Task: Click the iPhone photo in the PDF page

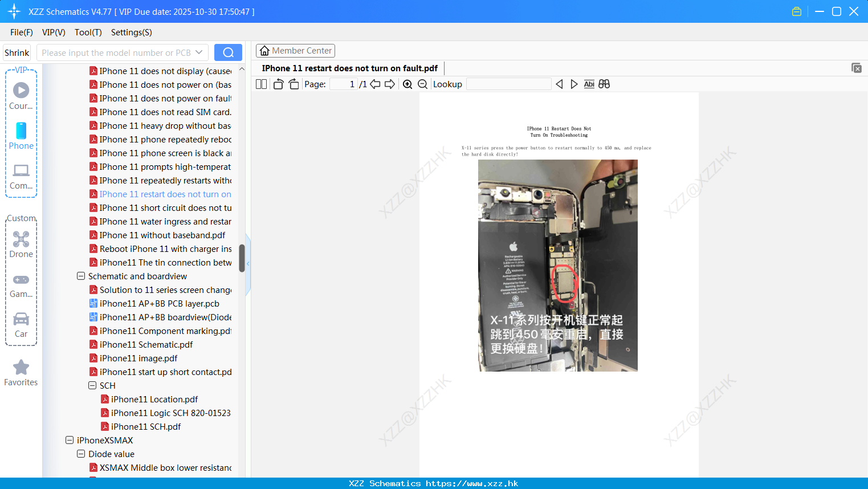Action: [x=558, y=266]
